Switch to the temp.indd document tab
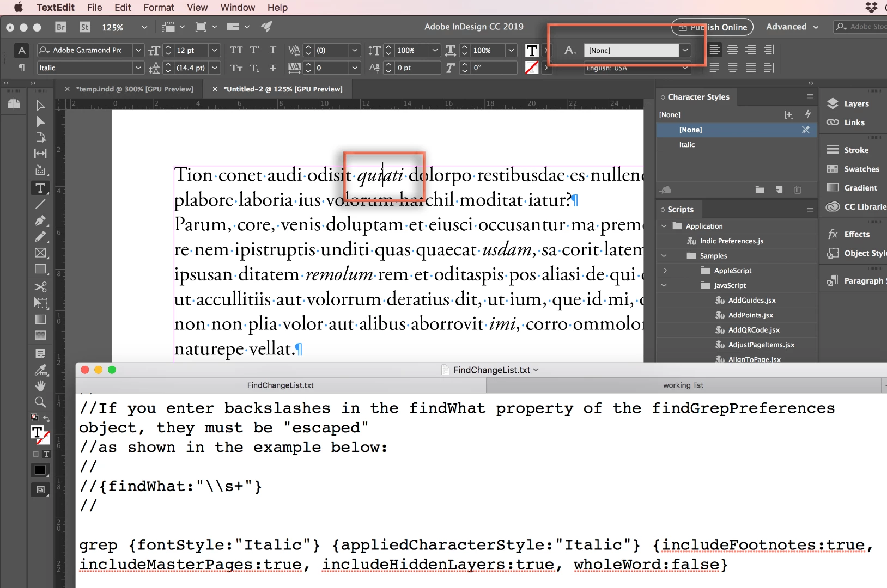The width and height of the screenshot is (887, 588). (x=135, y=89)
